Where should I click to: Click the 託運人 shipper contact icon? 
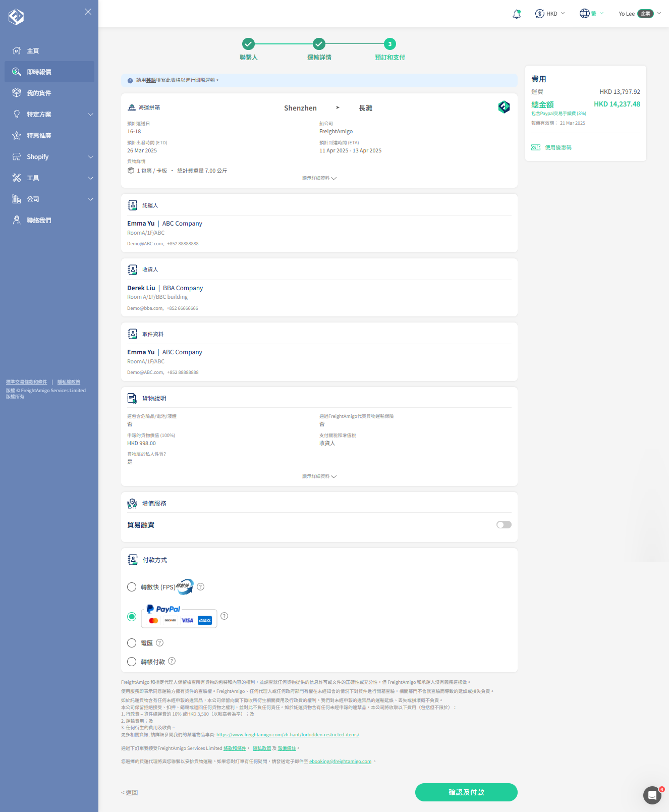pos(132,205)
